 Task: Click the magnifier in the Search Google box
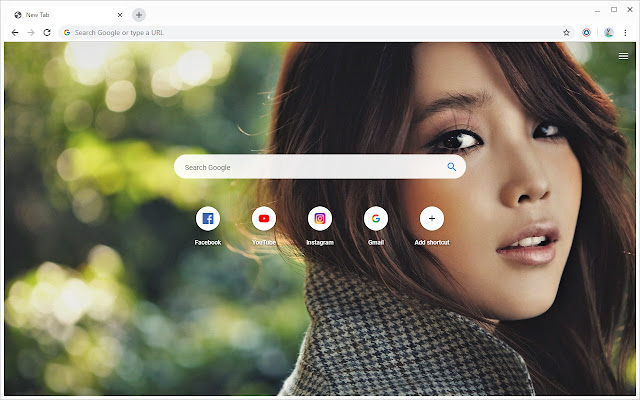(451, 167)
